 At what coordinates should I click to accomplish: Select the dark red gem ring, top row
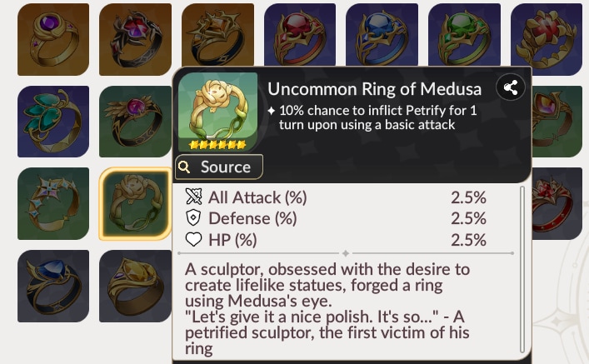coord(135,39)
